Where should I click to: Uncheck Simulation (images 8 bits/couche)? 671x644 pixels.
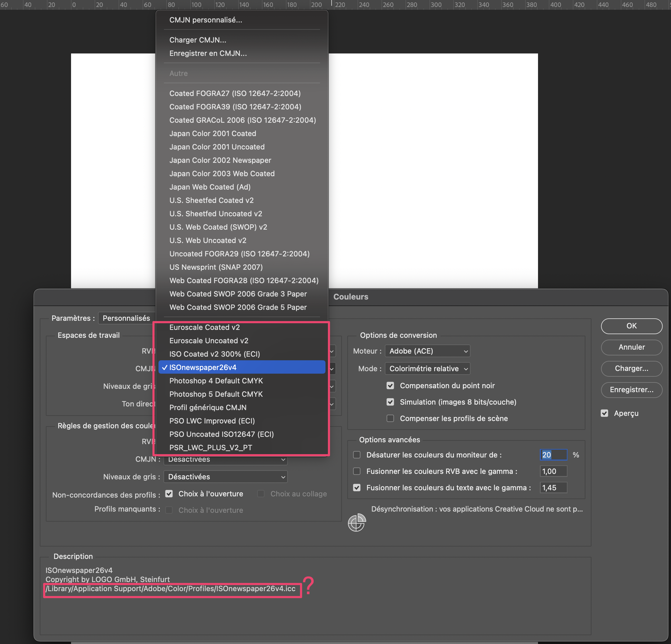(390, 402)
